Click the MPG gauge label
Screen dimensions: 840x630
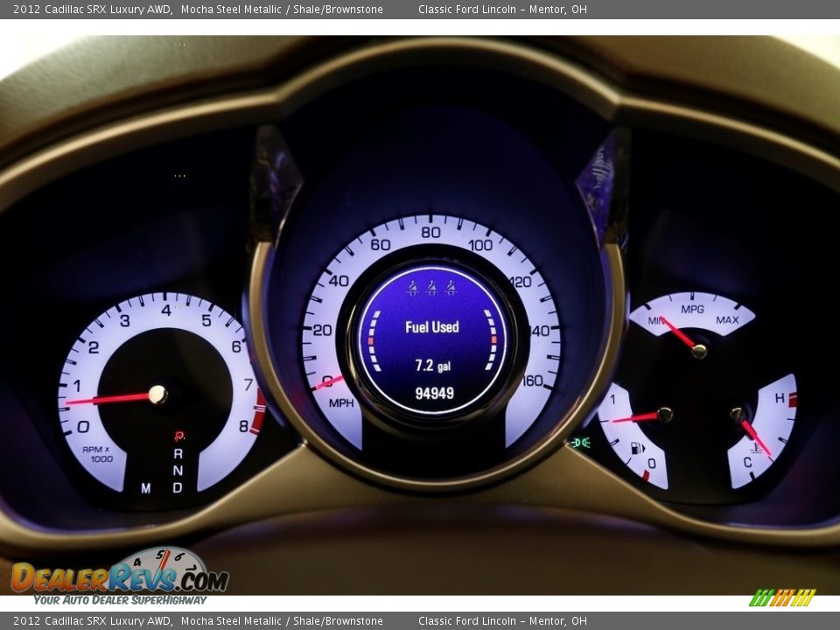692,310
